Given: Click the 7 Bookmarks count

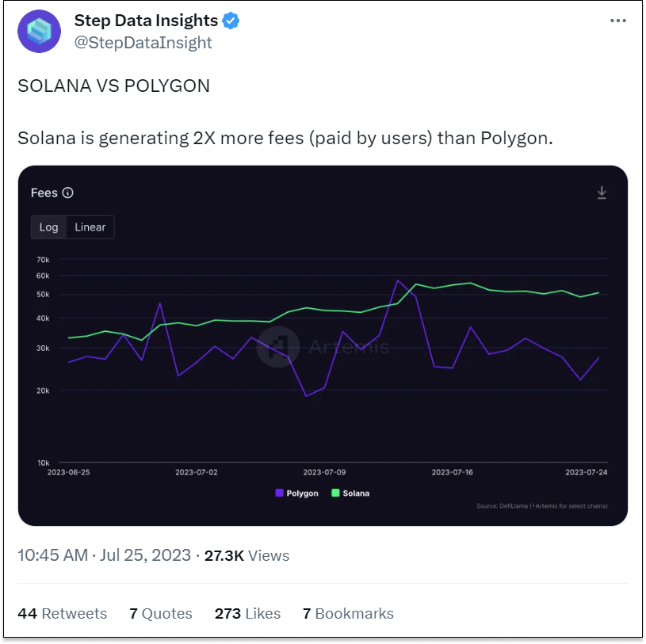Looking at the screenshot, I should click(x=348, y=614).
